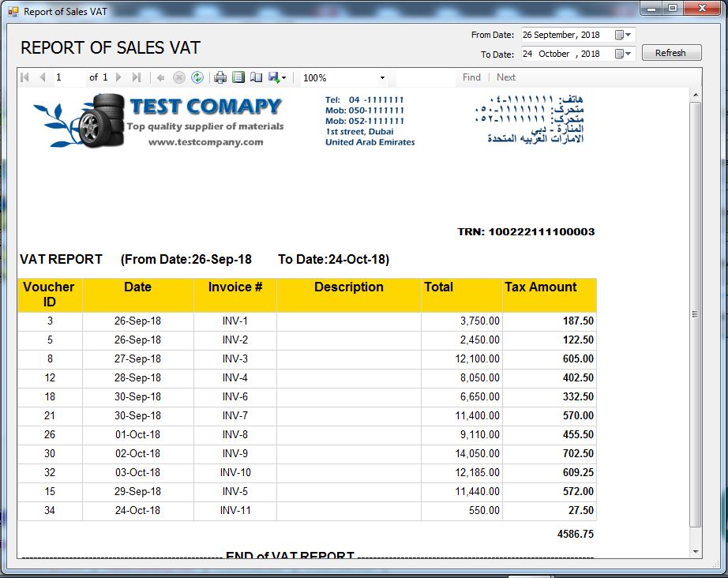Click the vertical scrollbar thumb
728x578 pixels.
[x=695, y=314]
